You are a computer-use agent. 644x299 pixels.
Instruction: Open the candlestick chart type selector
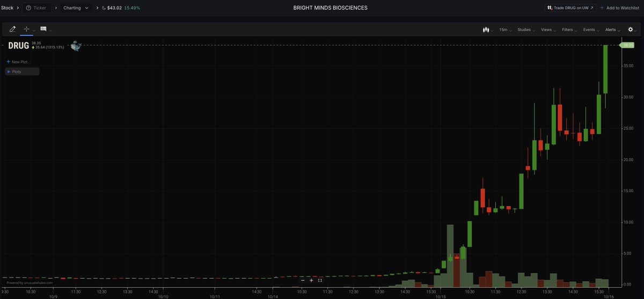[x=487, y=30]
